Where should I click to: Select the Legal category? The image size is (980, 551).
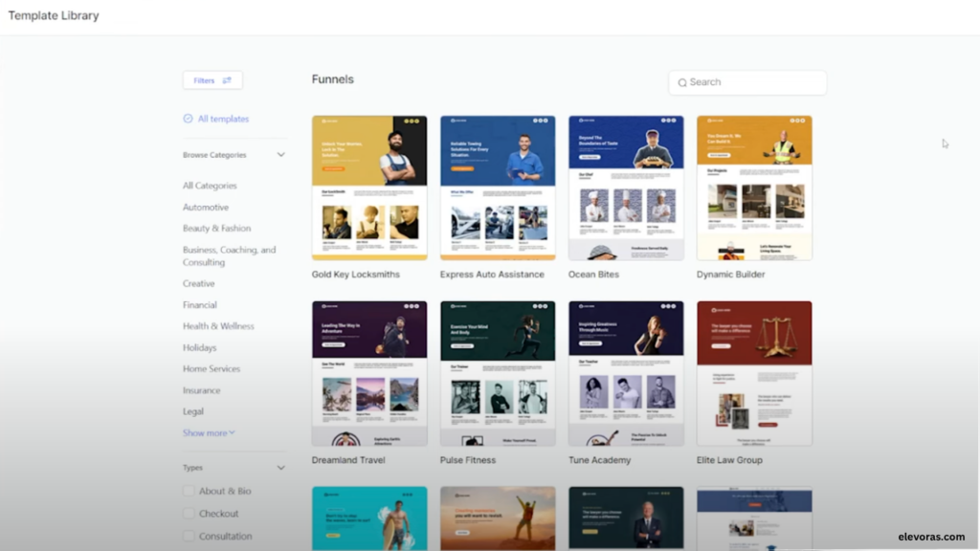click(193, 411)
